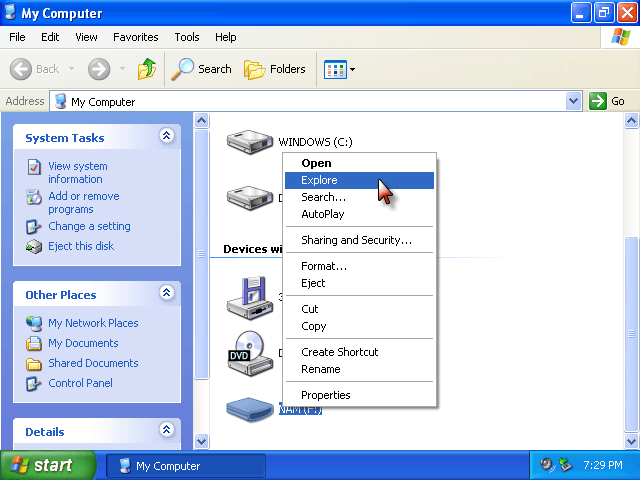Choose Explore from the context menu

[x=359, y=180]
